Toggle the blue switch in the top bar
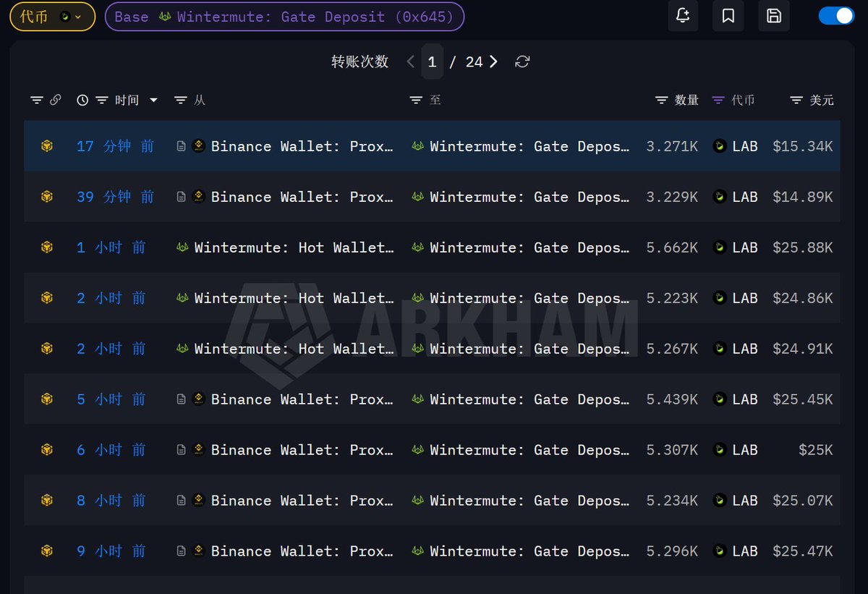The image size is (868, 594). pyautogui.click(x=836, y=16)
